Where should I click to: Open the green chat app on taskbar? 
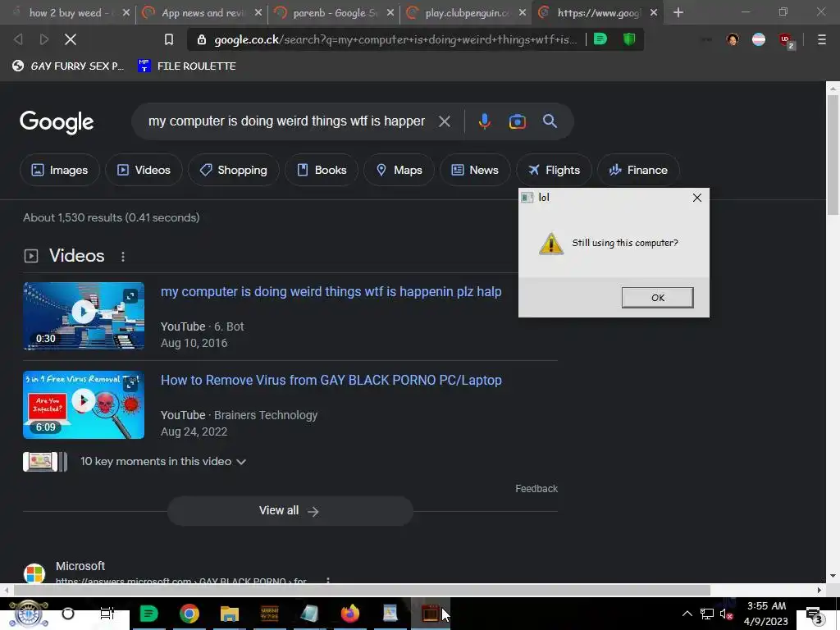pyautogui.click(x=149, y=614)
